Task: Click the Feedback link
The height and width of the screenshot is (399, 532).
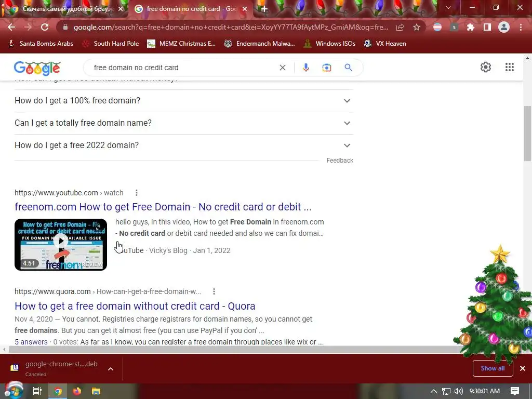Action: [340, 161]
